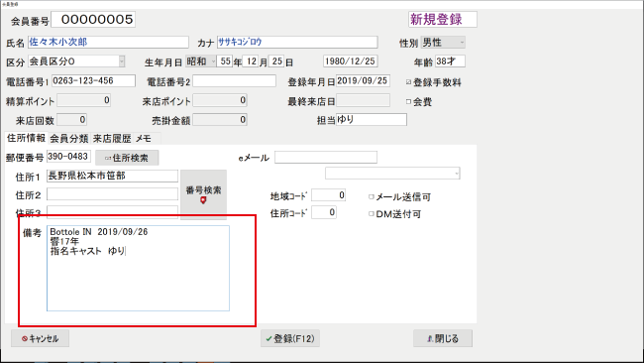The image size is (644, 363).
Task: Click inside the 備考 notes text area
Action: click(x=138, y=268)
